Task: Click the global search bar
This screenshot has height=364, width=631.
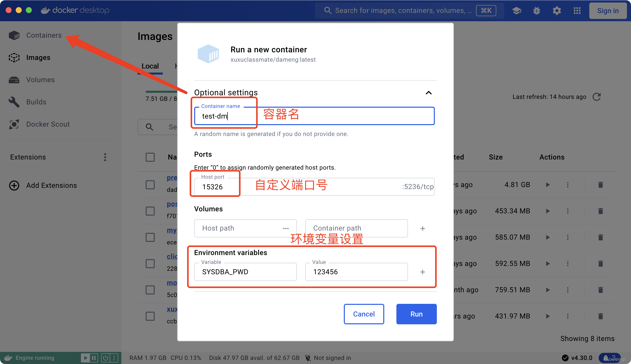Action: pyautogui.click(x=410, y=11)
